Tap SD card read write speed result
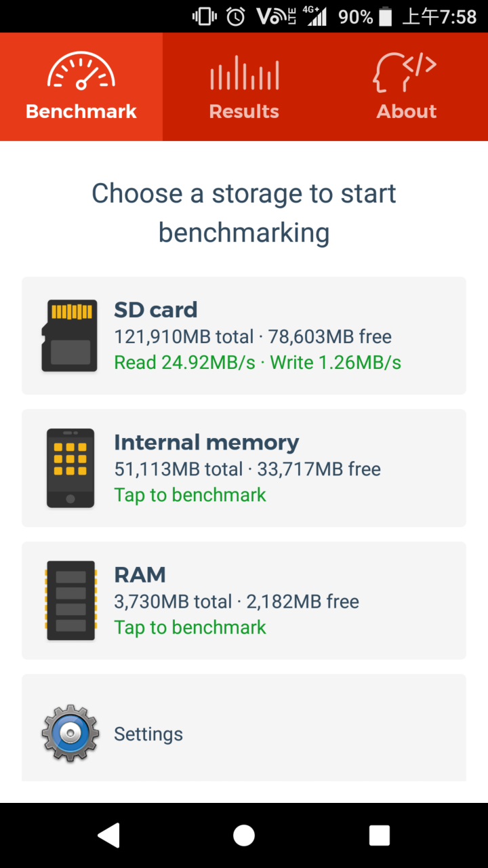The width and height of the screenshot is (488, 868). (x=258, y=363)
